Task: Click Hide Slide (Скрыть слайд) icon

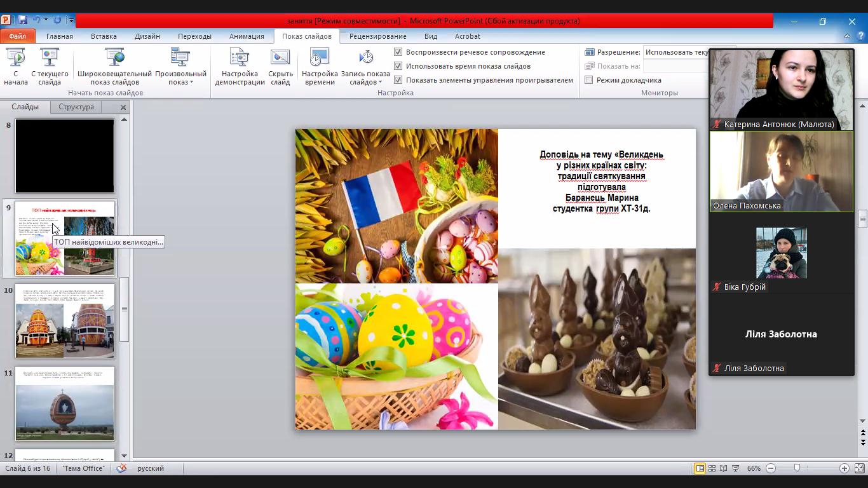Action: tap(280, 58)
